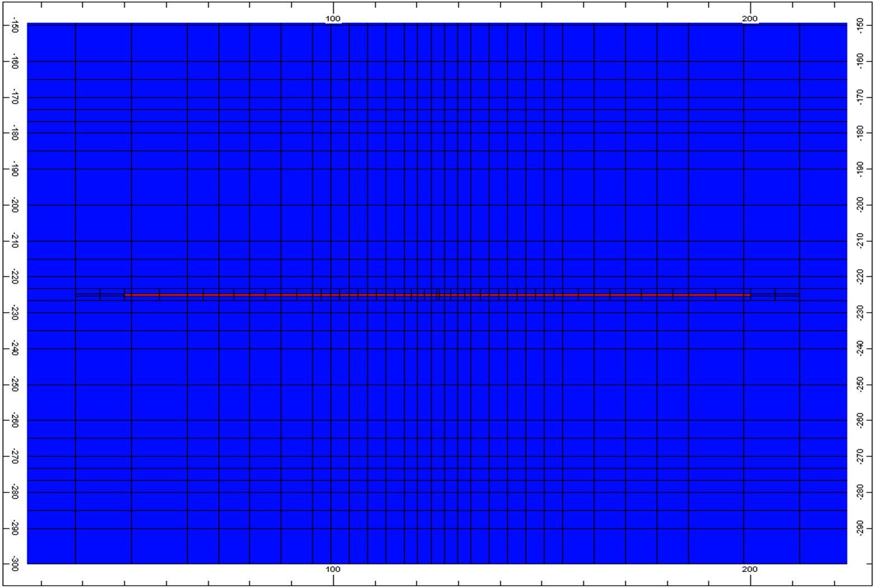Screen dimensions: 875x588
Task: Click the "-290" label on the right axis
Action: pos(860,528)
